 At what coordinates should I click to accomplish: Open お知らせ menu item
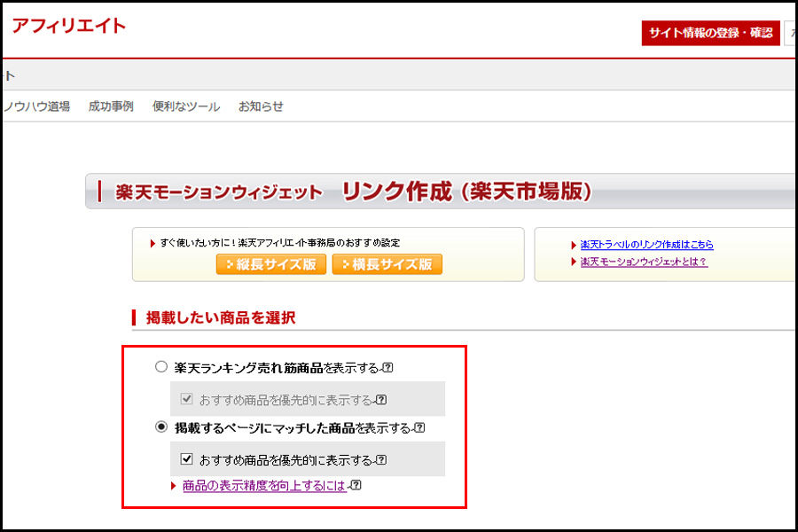point(261,106)
